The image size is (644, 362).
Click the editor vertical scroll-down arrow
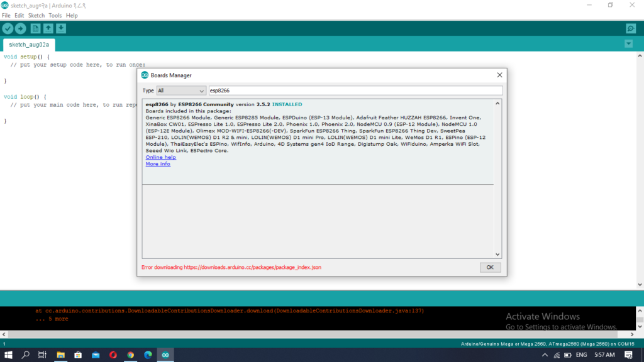(x=640, y=285)
